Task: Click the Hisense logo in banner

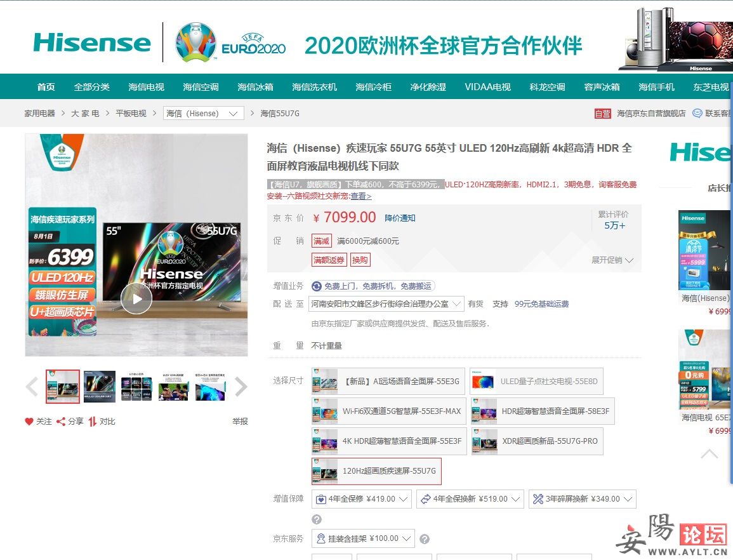Action: coord(92,43)
